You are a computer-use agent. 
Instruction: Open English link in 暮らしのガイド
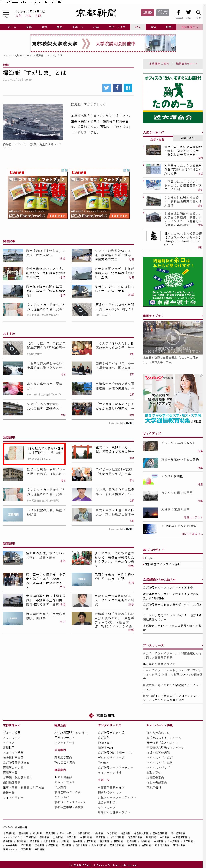(x=150, y=558)
